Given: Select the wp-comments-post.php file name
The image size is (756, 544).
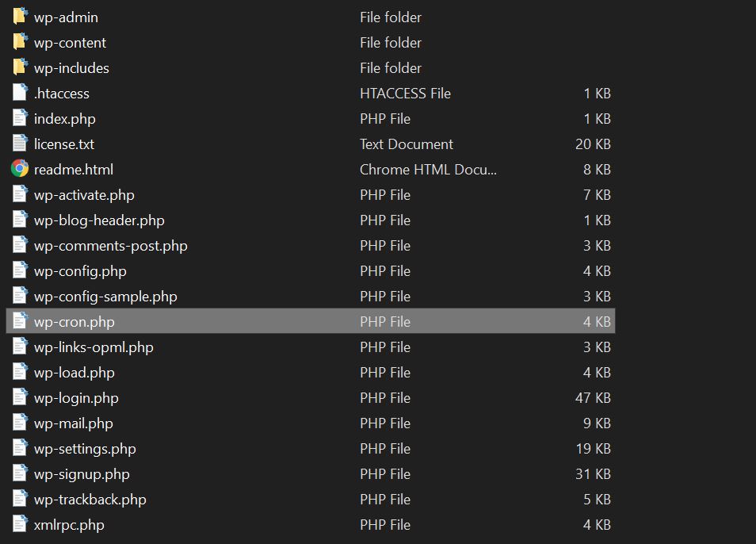Looking at the screenshot, I should (110, 246).
